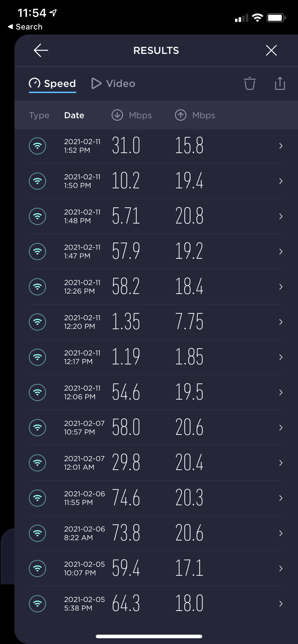Open details chevron for 57.9 Mbps result
The image size is (298, 644).
click(x=281, y=252)
